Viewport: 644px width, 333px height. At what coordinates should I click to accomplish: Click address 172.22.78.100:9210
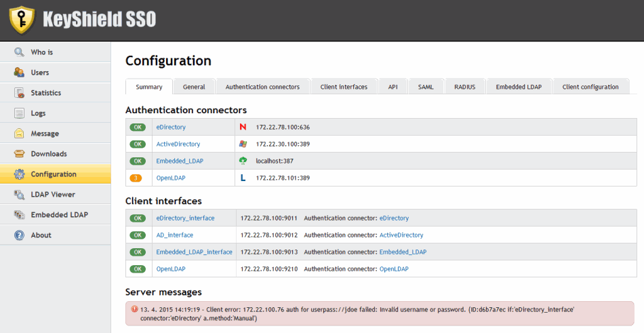269,269
